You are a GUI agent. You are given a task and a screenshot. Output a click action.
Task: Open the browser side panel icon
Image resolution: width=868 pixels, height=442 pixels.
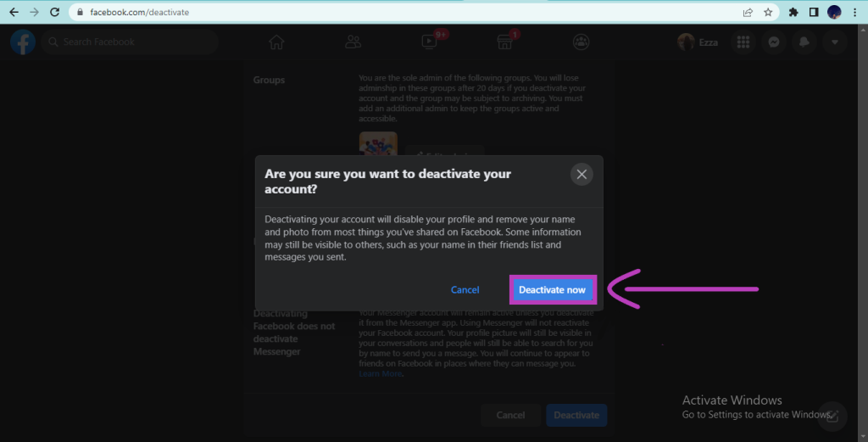click(814, 12)
